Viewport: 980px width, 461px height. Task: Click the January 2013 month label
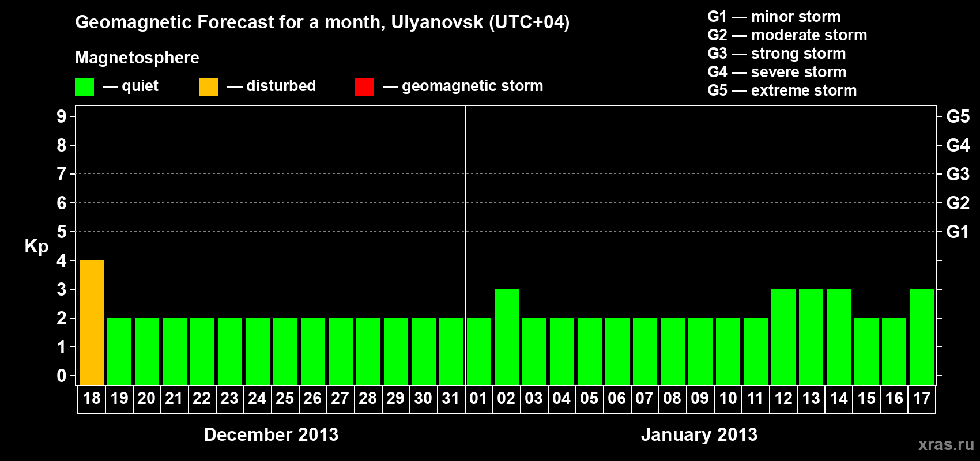tap(699, 434)
